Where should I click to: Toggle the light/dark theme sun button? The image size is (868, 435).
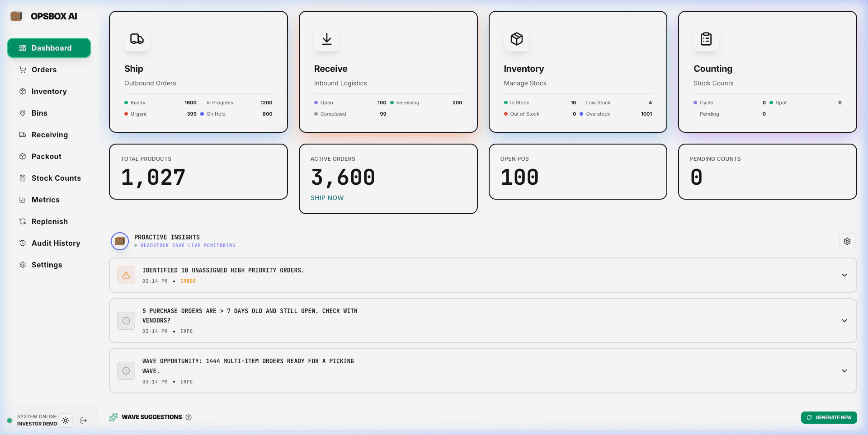tap(66, 421)
